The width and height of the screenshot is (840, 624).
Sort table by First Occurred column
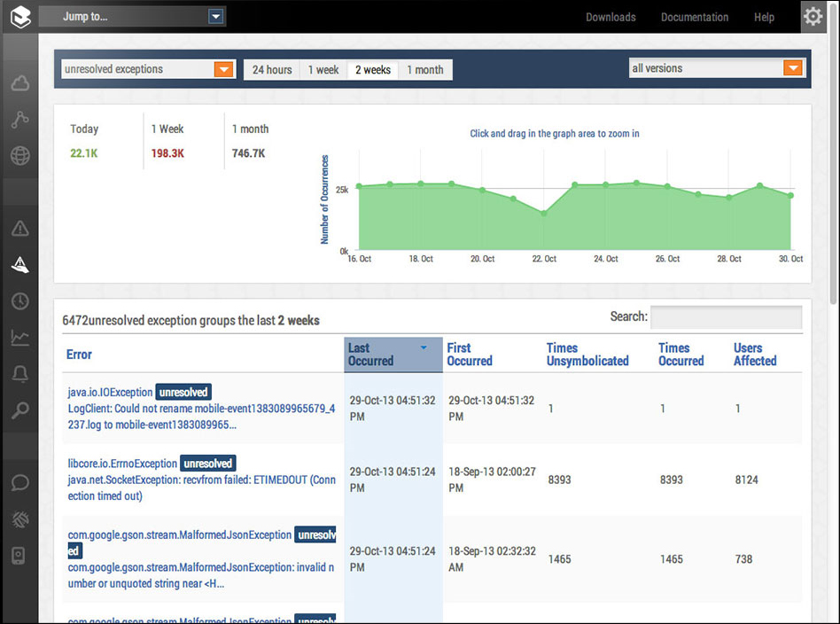tap(470, 355)
